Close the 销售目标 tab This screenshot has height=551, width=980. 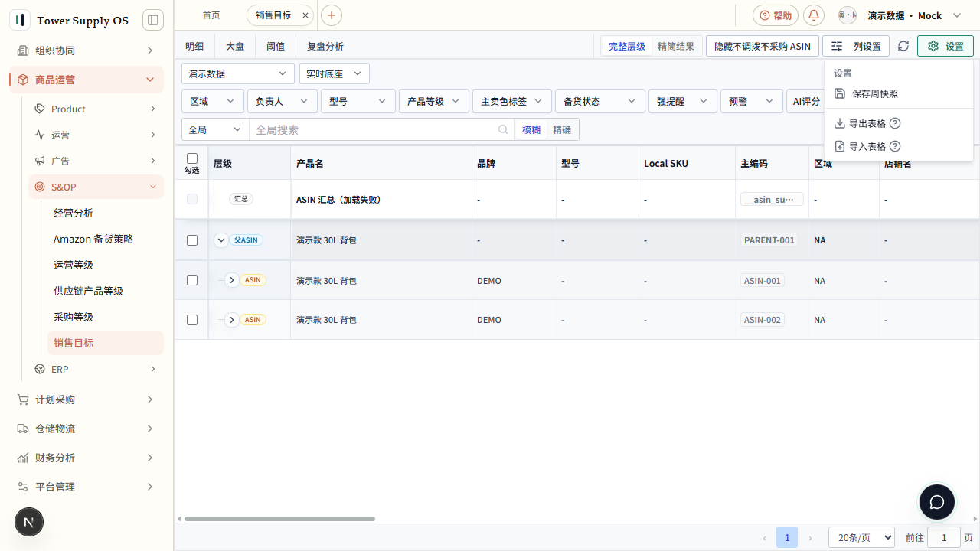(x=306, y=15)
